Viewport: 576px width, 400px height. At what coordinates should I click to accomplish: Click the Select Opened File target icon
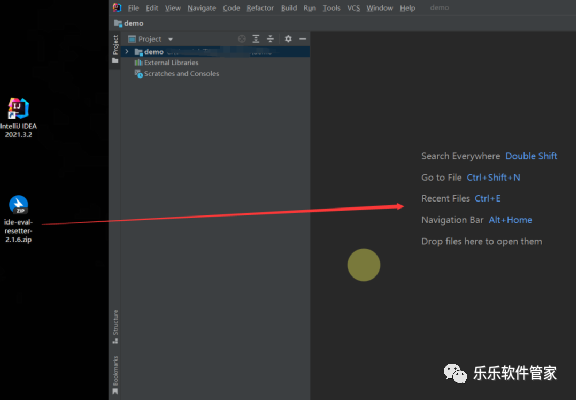tap(241, 39)
